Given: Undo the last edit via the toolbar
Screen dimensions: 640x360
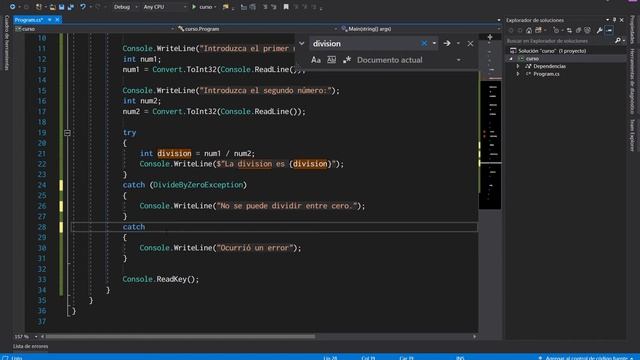Looking at the screenshot, I should click(x=83, y=7).
